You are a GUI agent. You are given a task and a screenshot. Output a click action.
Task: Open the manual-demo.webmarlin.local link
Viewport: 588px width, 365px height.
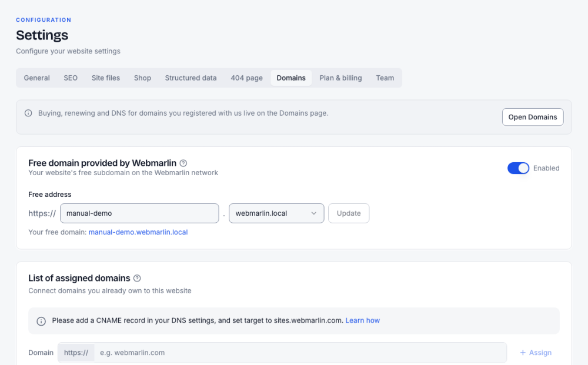(138, 232)
